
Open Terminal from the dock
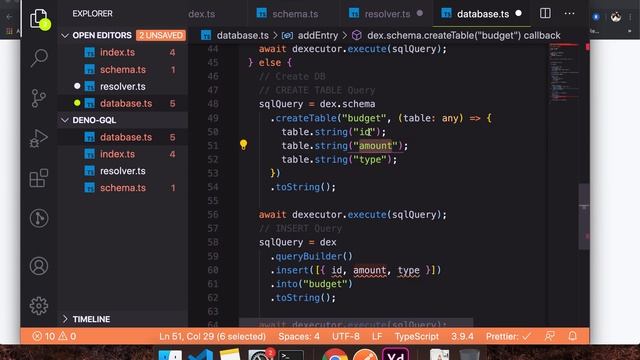click(x=291, y=355)
